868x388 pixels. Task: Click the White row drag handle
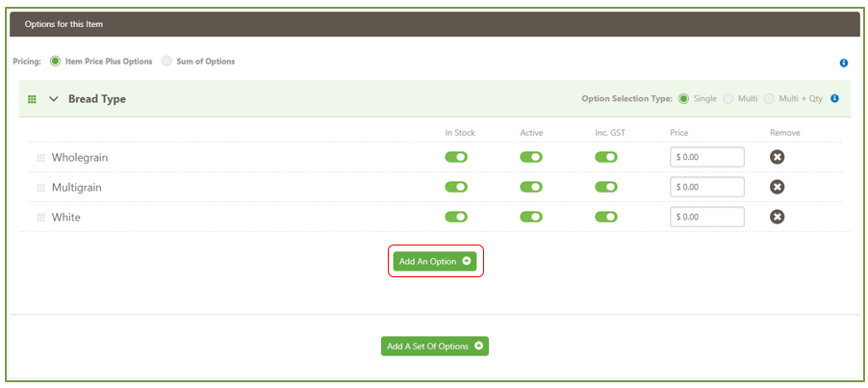pos(40,218)
